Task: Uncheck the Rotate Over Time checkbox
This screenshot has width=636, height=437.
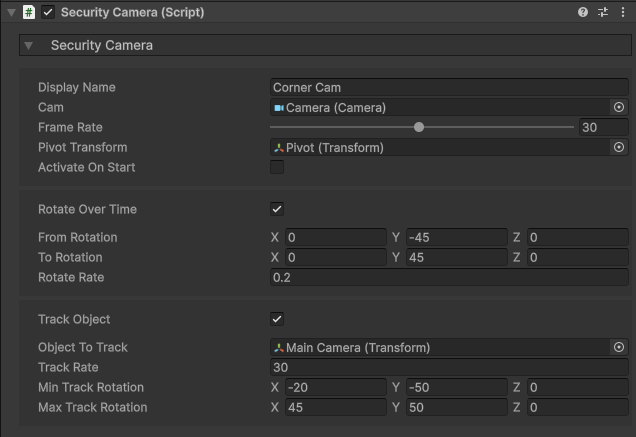Action: 277,209
